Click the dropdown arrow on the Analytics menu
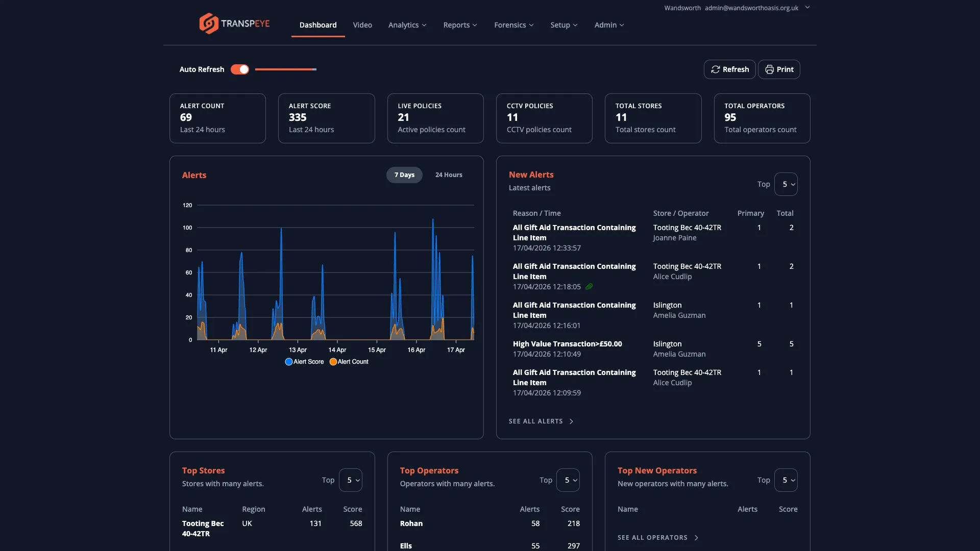 (x=424, y=25)
